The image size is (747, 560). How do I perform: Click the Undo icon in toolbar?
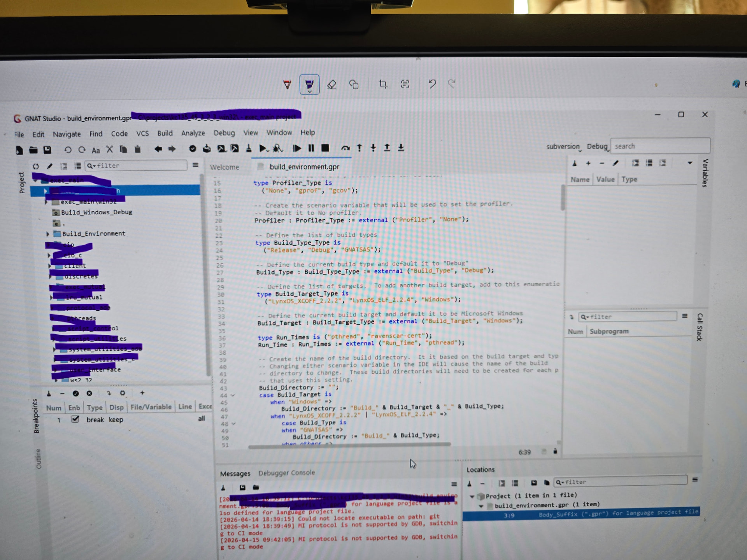pyautogui.click(x=68, y=150)
